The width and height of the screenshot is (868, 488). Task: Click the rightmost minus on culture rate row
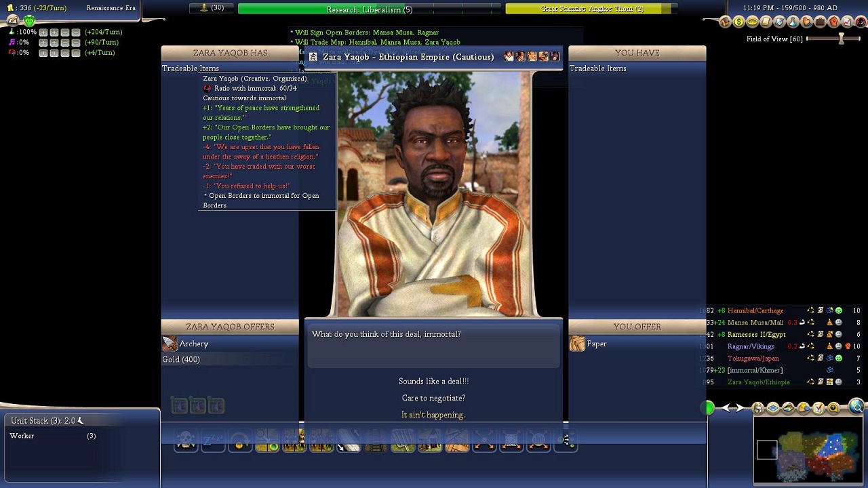click(x=75, y=43)
